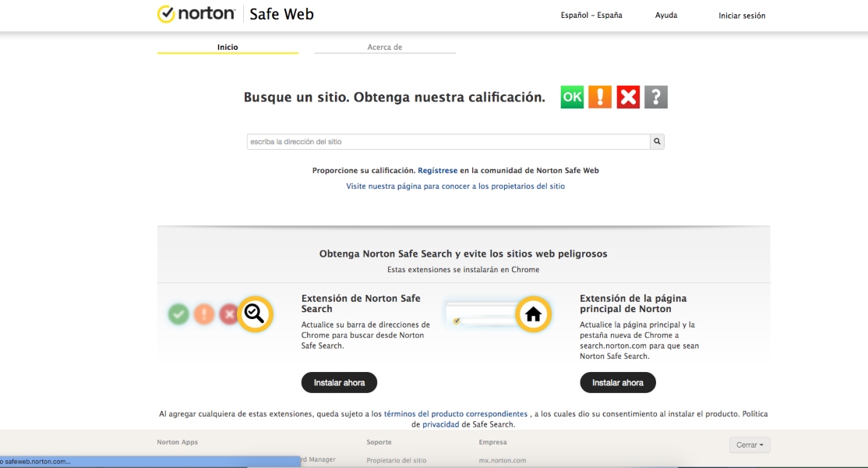Click the Obtenga Norton Safe Search heading
This screenshot has width=868, height=468.
[464, 253]
